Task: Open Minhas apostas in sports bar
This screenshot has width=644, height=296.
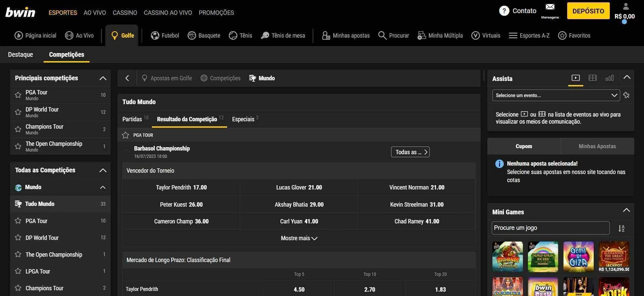Action: coord(346,35)
